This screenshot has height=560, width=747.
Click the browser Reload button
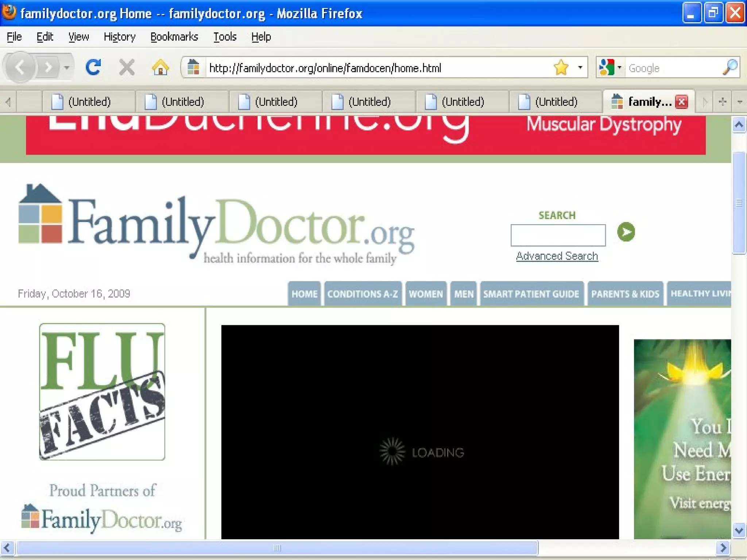coord(93,67)
